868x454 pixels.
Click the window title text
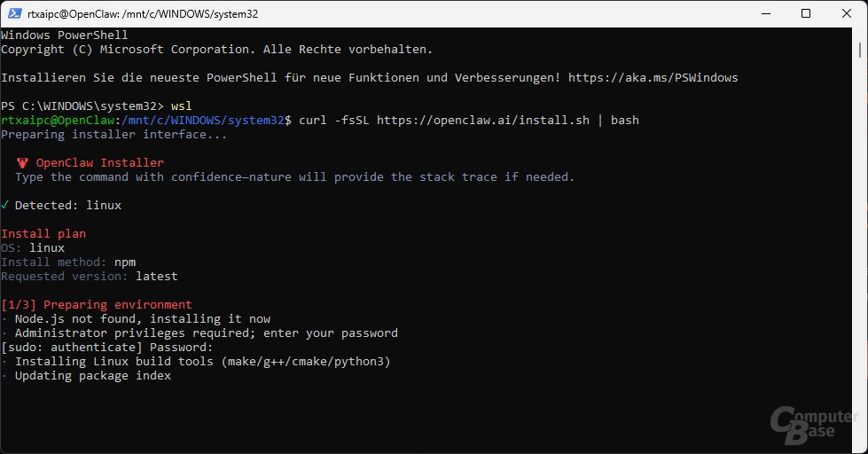coord(143,14)
